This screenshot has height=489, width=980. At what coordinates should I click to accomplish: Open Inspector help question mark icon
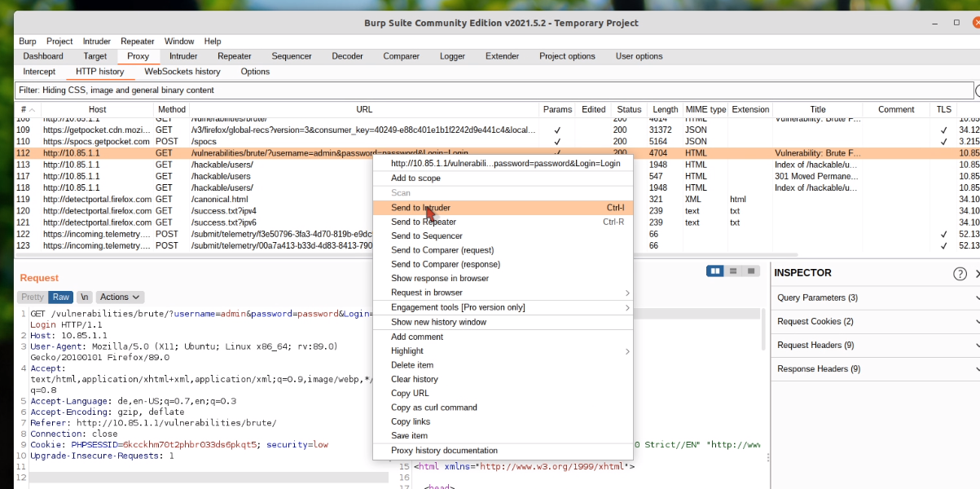[x=960, y=274]
